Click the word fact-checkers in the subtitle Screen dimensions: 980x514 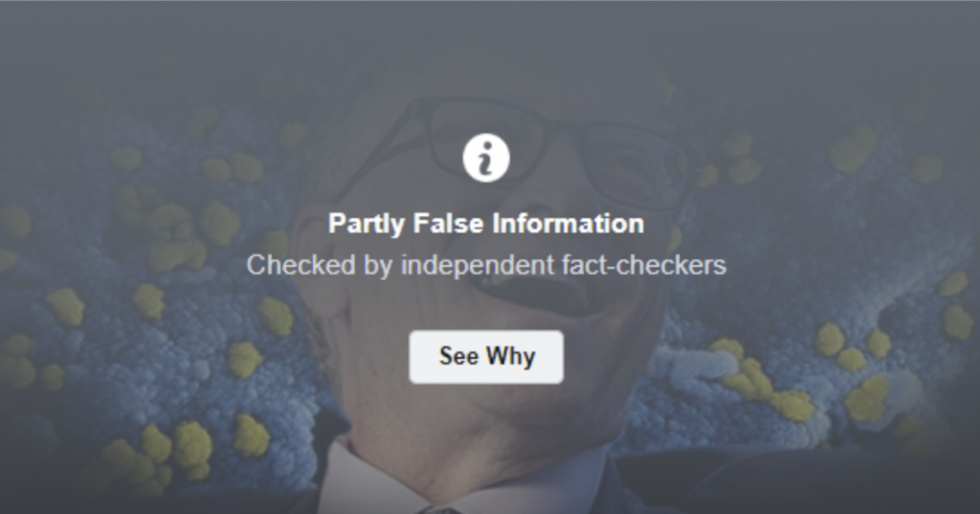click(x=644, y=265)
